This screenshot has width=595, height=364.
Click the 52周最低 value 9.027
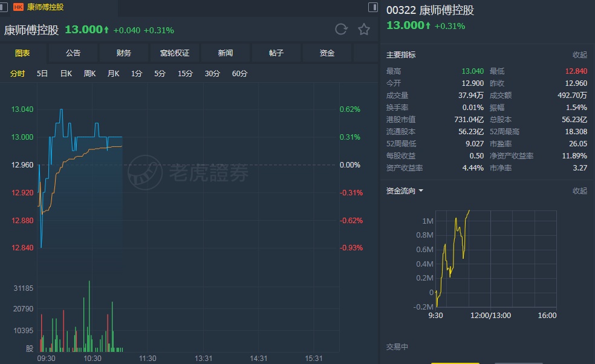pyautogui.click(x=475, y=144)
